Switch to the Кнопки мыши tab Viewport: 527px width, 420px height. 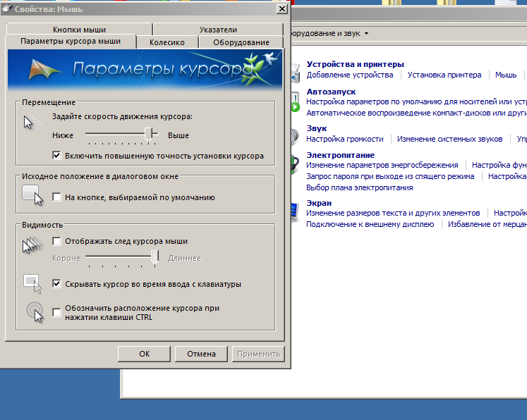[79, 30]
